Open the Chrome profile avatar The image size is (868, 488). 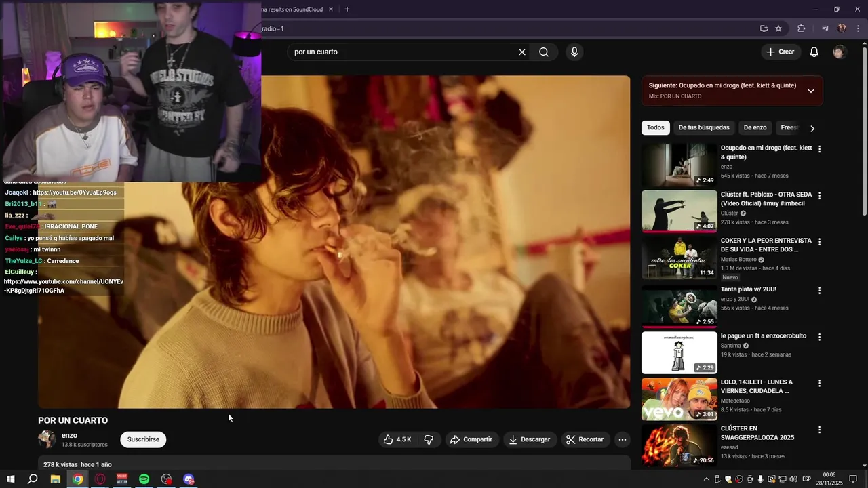point(842,28)
